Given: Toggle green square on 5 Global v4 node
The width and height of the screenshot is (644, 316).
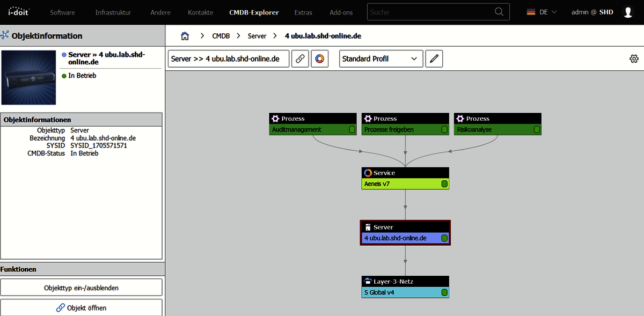Looking at the screenshot, I should click(444, 292).
